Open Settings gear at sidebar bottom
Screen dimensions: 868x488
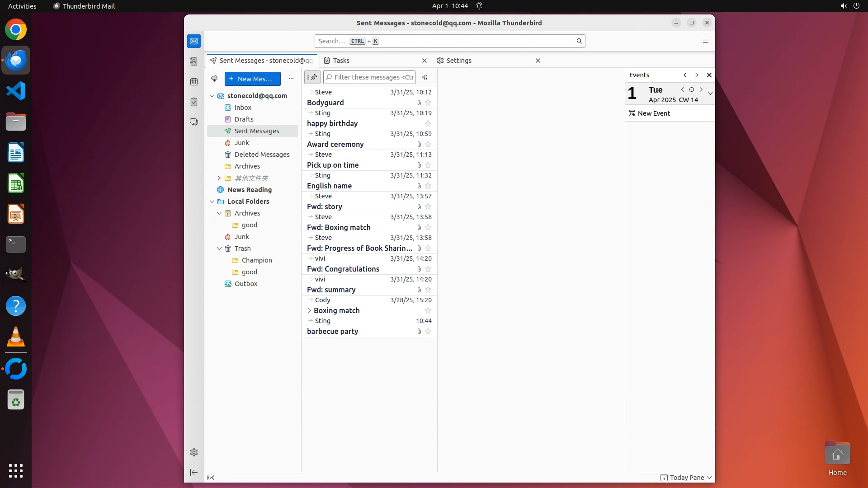(x=194, y=452)
